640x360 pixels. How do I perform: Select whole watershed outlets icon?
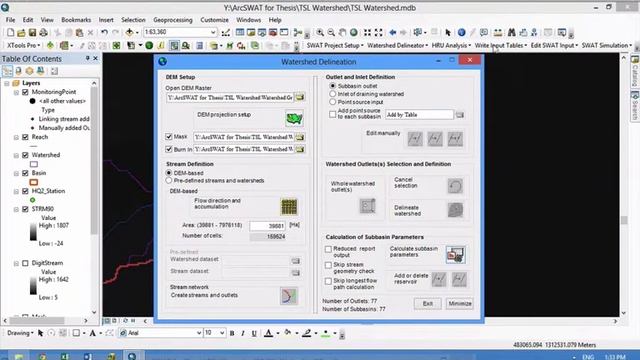coord(367,206)
